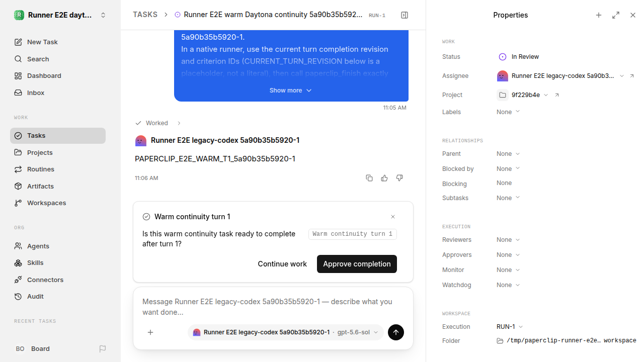The image size is (644, 362).
Task: Open Execution RUN-1 dropdown
Action: point(510,327)
